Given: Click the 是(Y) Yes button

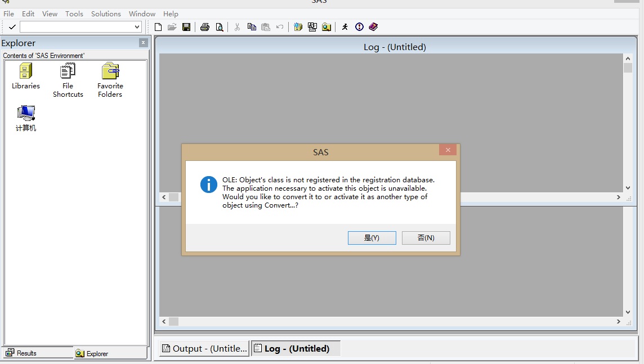Looking at the screenshot, I should [372, 238].
